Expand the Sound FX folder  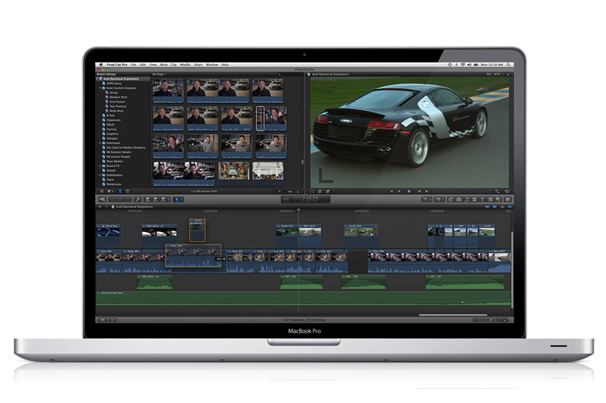(101, 166)
